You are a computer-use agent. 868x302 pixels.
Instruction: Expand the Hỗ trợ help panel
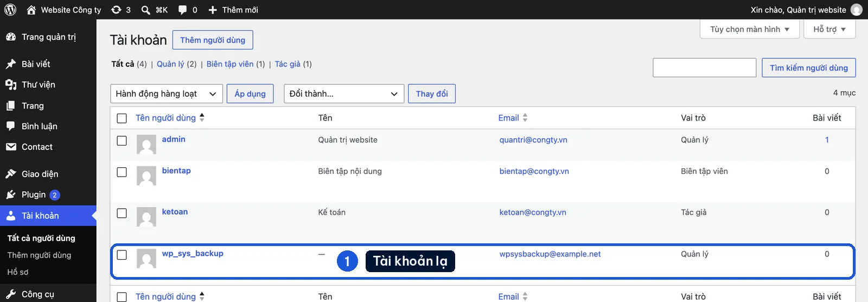[829, 29]
